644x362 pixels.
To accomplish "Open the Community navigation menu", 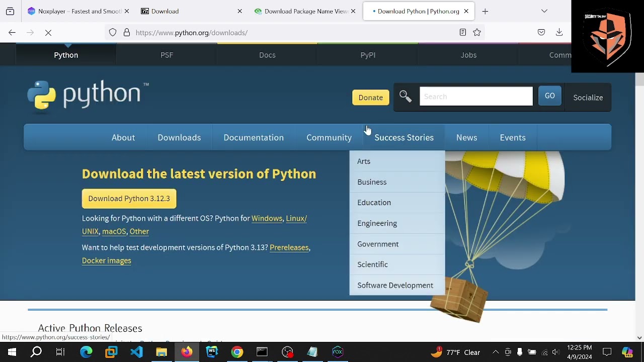I will coord(329,137).
